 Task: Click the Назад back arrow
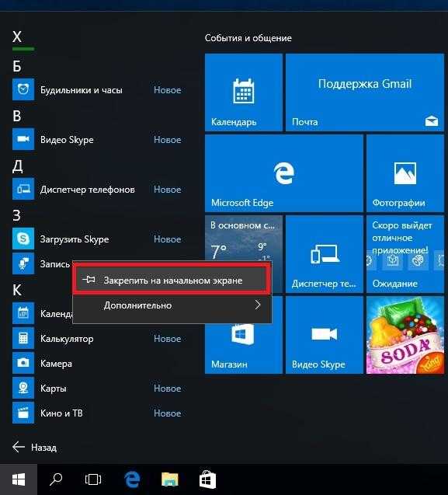tap(19, 447)
